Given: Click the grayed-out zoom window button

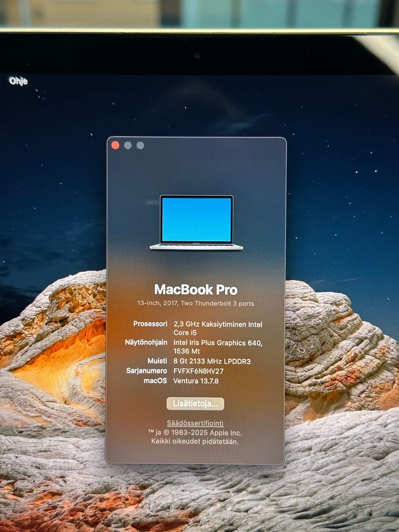Looking at the screenshot, I should point(140,145).
